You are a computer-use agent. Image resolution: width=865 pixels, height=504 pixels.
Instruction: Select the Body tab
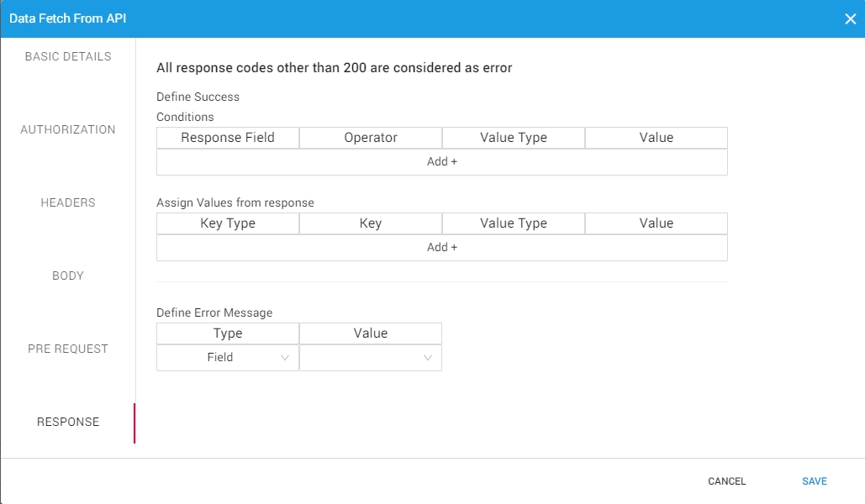68,276
